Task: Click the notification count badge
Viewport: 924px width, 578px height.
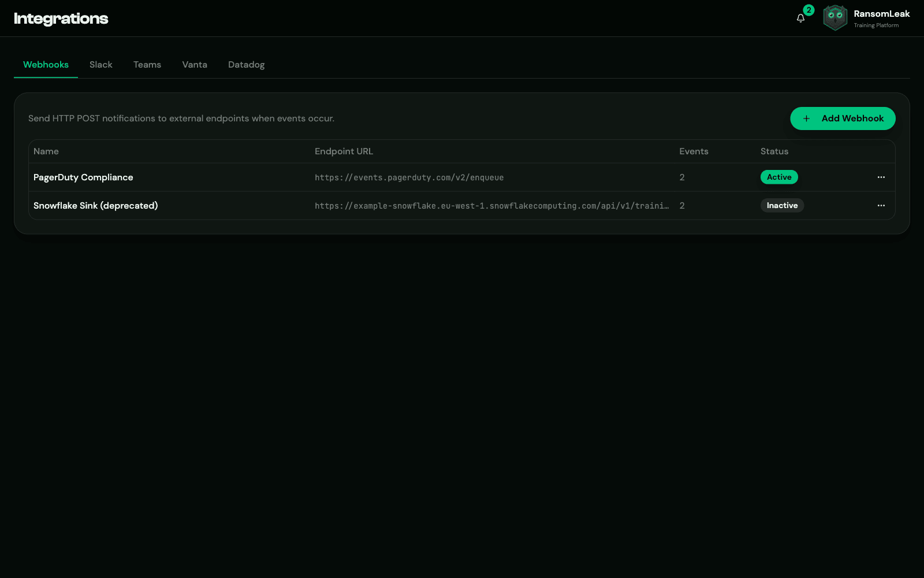Action: pyautogui.click(x=809, y=10)
